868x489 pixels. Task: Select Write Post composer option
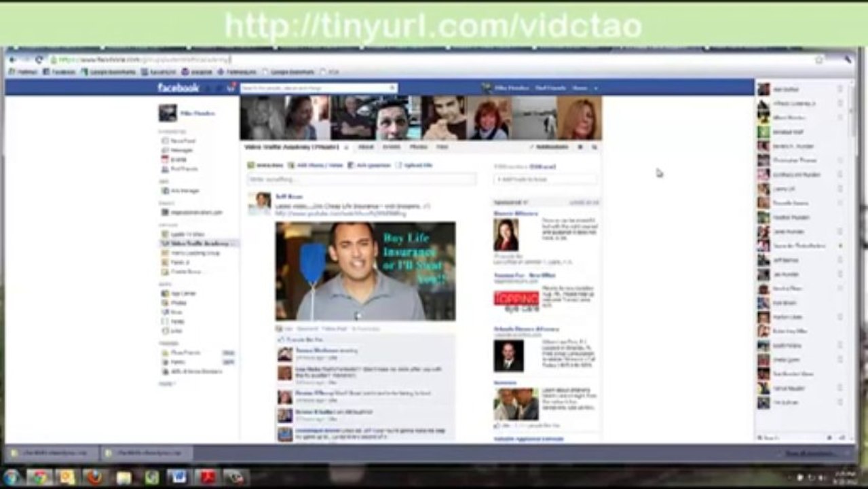pos(265,165)
